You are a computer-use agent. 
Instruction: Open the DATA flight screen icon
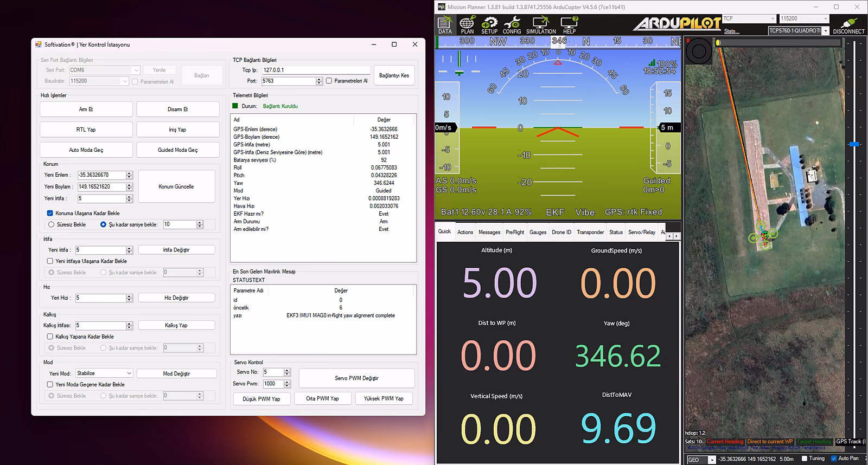[445, 25]
